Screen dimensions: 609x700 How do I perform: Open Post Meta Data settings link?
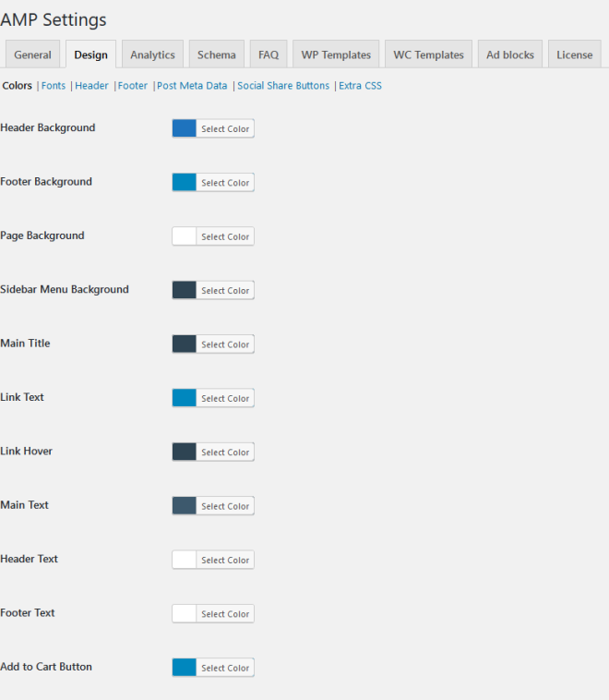tap(192, 85)
